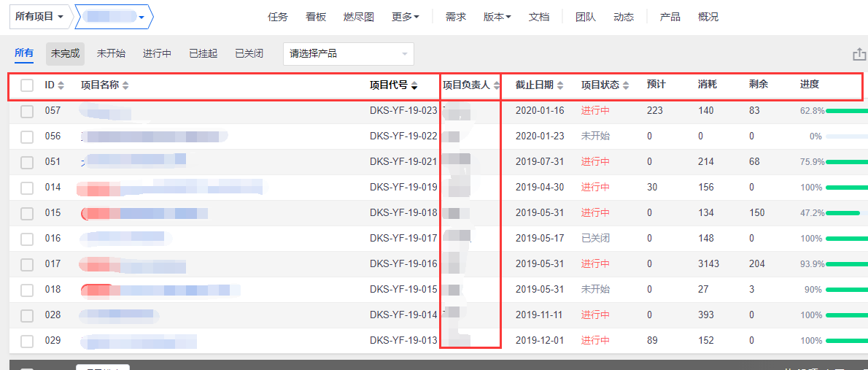Screen dimensions: 868x370
Task: Open the 燃尽图 menu item
Action: [359, 18]
